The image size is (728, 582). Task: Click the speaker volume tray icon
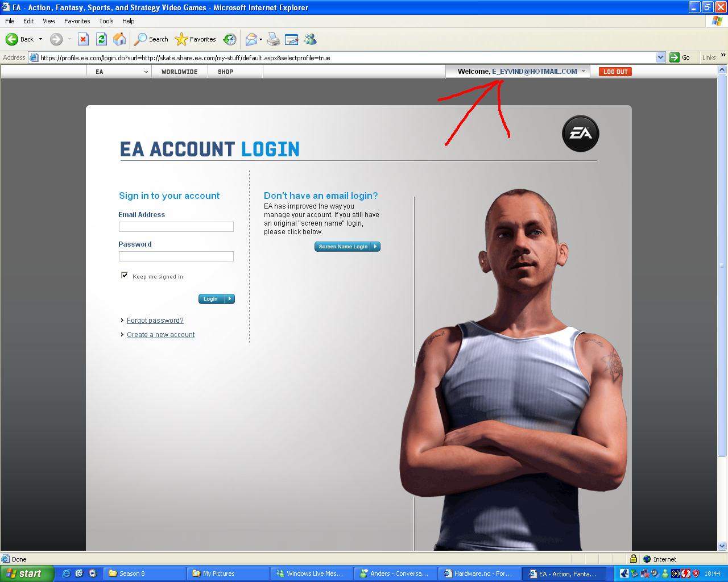[x=655, y=573]
